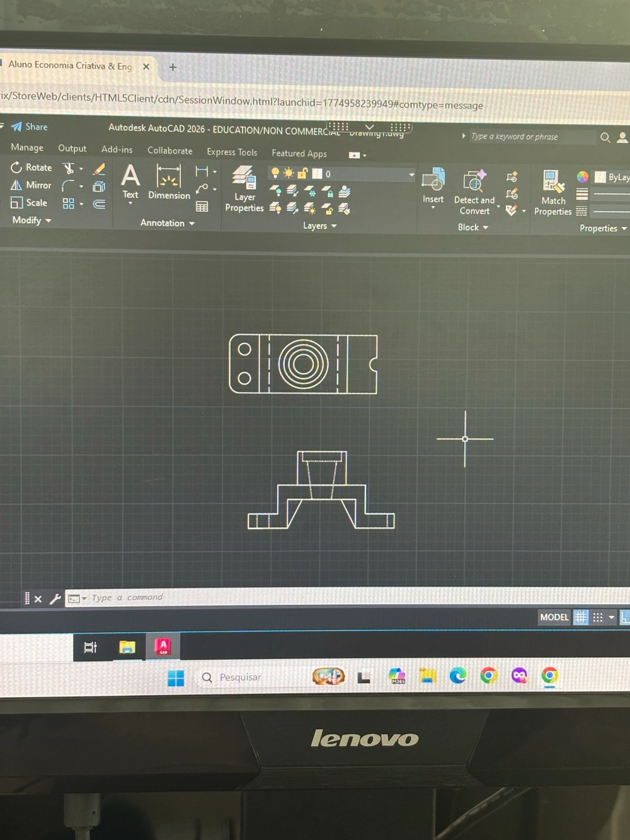Switch to the Collaborate tab
The image size is (630, 840).
pyautogui.click(x=170, y=151)
